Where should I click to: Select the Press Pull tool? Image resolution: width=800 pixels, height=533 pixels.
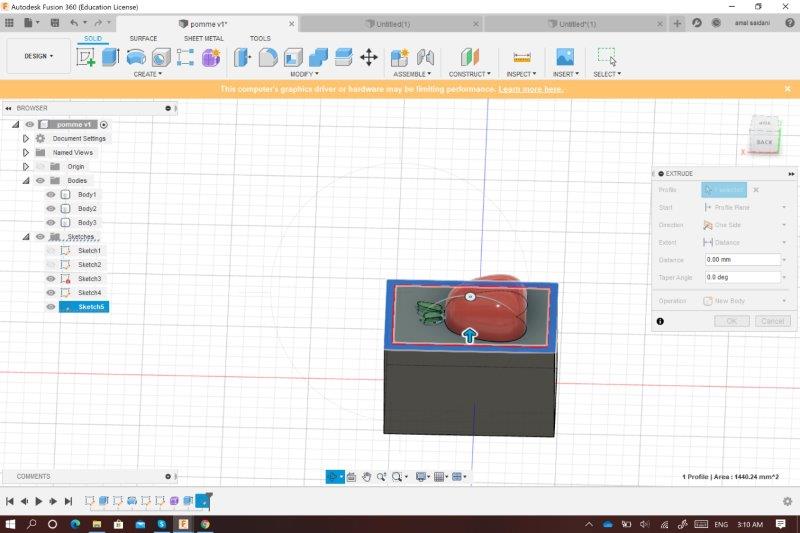tap(242, 57)
